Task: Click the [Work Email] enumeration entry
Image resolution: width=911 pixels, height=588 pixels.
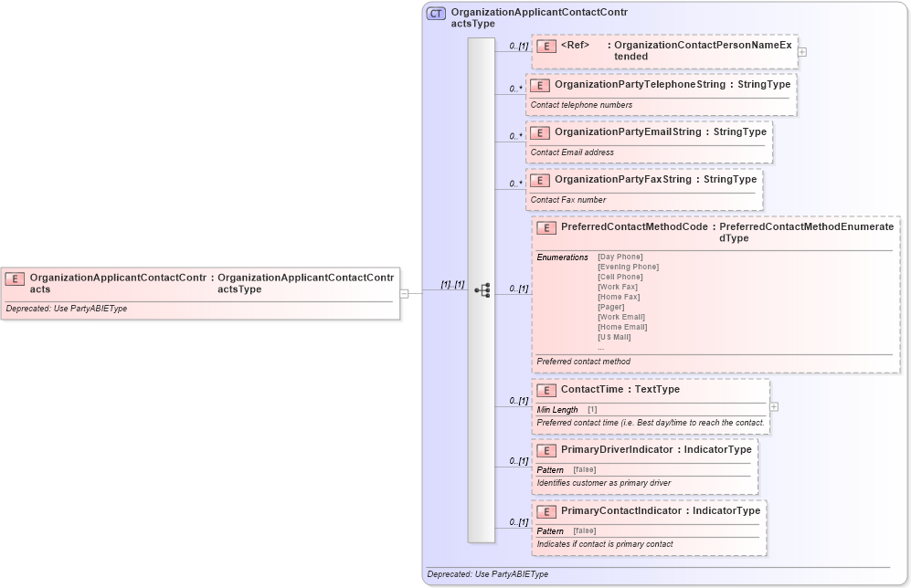Action: click(x=621, y=317)
